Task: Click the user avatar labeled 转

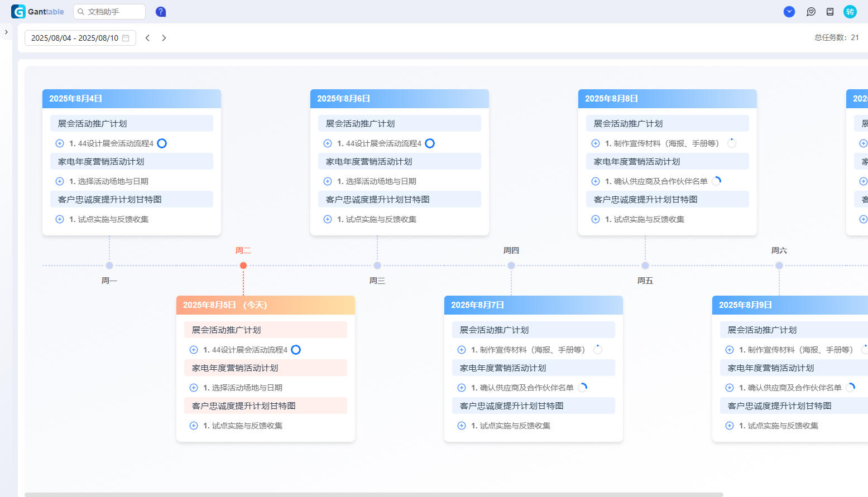Action: 850,12
